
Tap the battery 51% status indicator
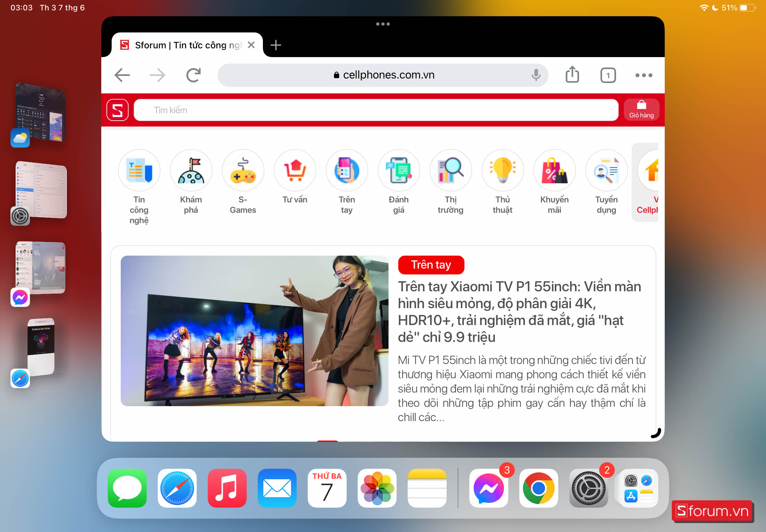738,8
